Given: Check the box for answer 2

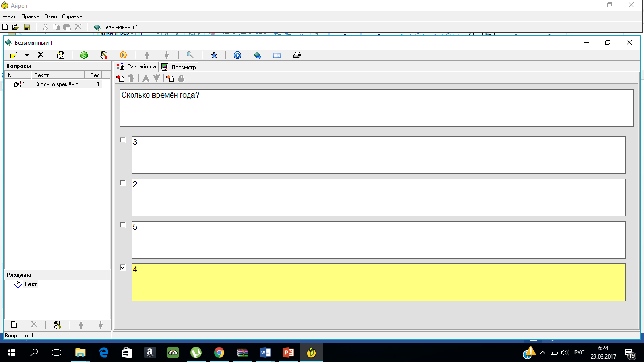Looking at the screenshot, I should click(x=123, y=182).
